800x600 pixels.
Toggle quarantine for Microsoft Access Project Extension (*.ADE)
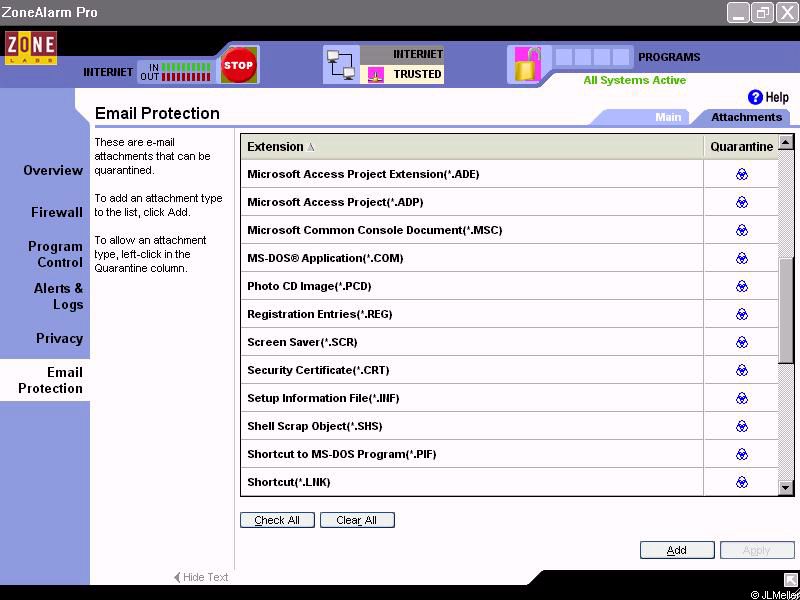pos(742,174)
